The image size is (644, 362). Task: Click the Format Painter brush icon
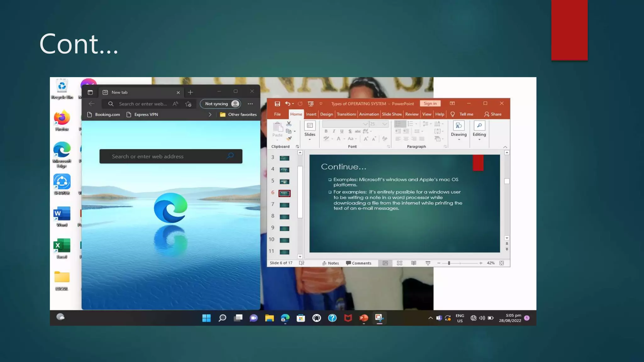click(289, 139)
